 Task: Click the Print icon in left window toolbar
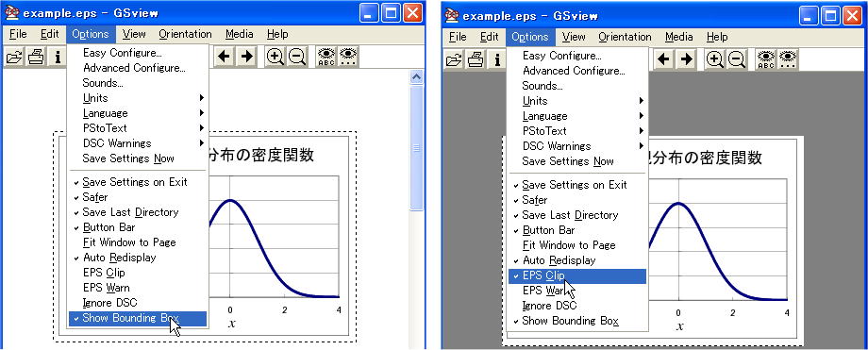pyautogui.click(x=36, y=57)
